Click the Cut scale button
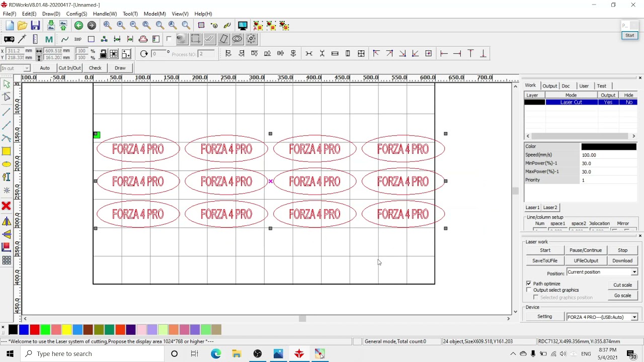The image size is (644, 362). pyautogui.click(x=622, y=285)
